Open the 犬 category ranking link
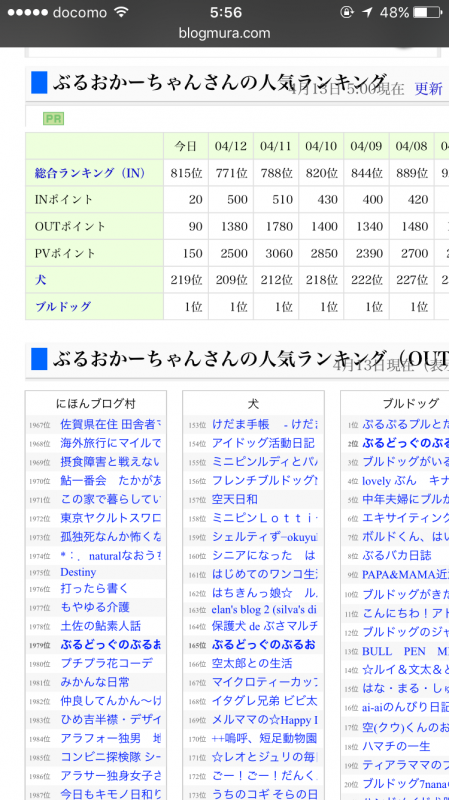The height and width of the screenshot is (800, 449). [40, 280]
